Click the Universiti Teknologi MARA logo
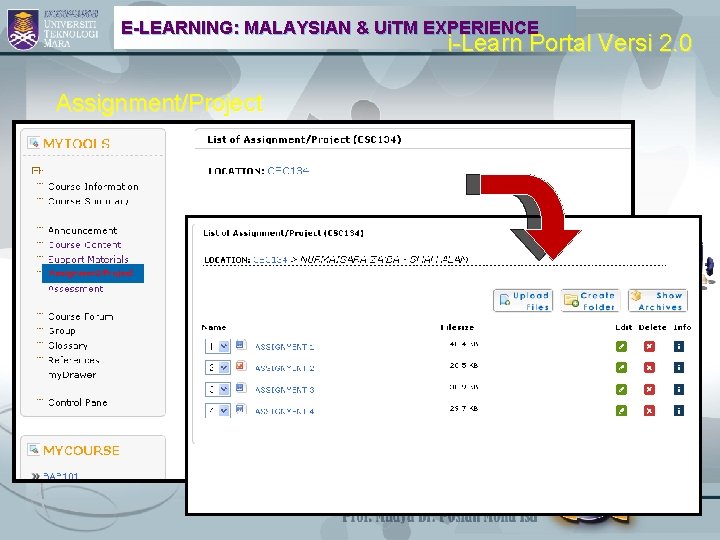This screenshot has height=540, width=720. [x=53, y=29]
